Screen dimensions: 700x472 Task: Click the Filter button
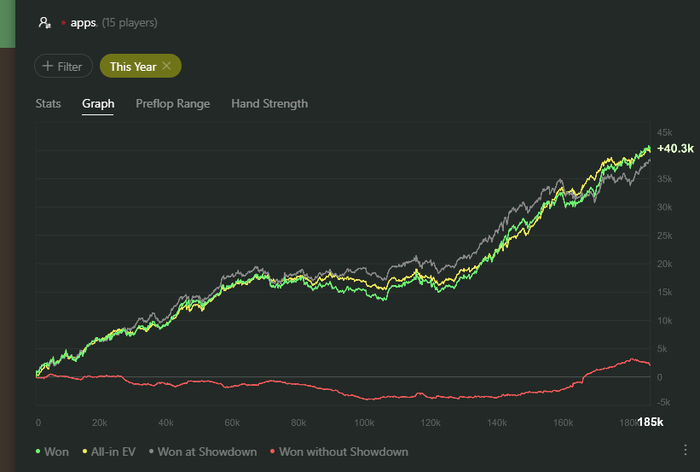[x=62, y=66]
